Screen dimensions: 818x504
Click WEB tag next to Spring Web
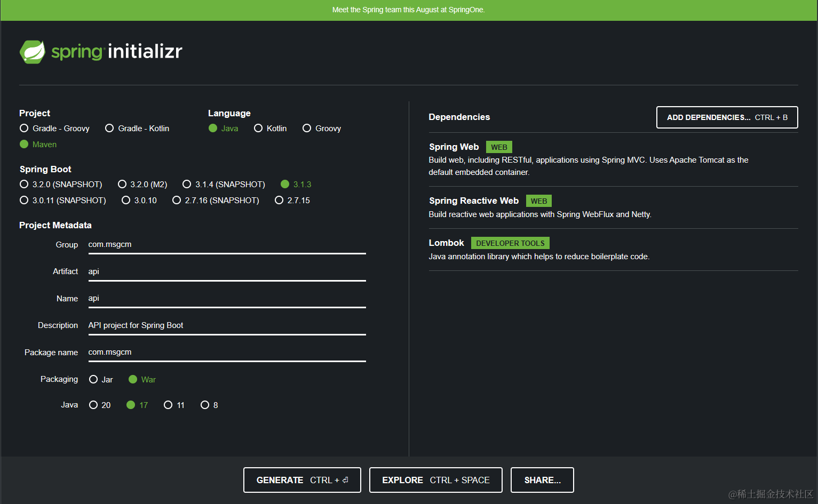[x=499, y=147]
